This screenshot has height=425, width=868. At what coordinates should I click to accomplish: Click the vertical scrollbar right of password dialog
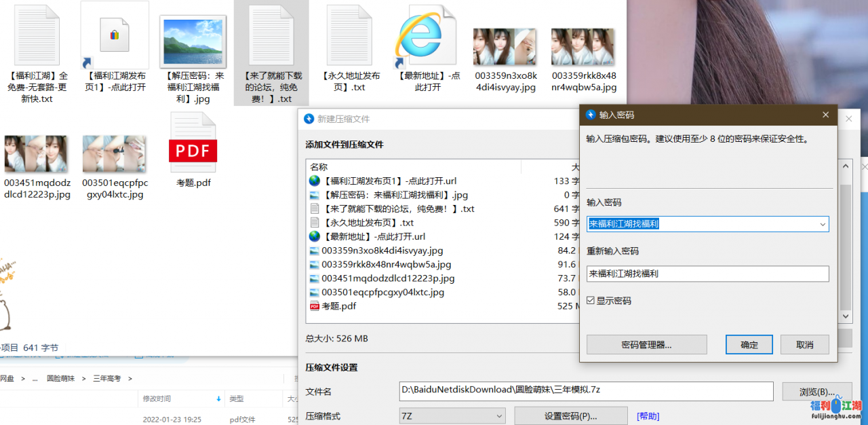coord(845,244)
